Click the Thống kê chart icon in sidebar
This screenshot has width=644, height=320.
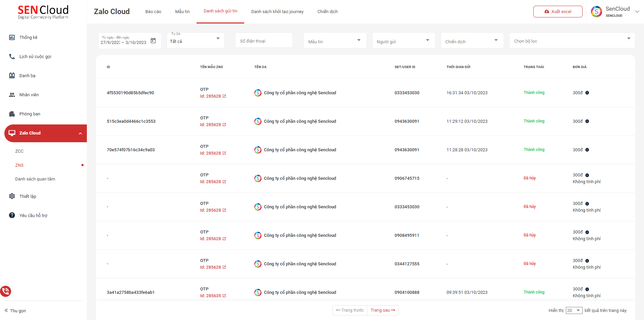[x=12, y=38]
